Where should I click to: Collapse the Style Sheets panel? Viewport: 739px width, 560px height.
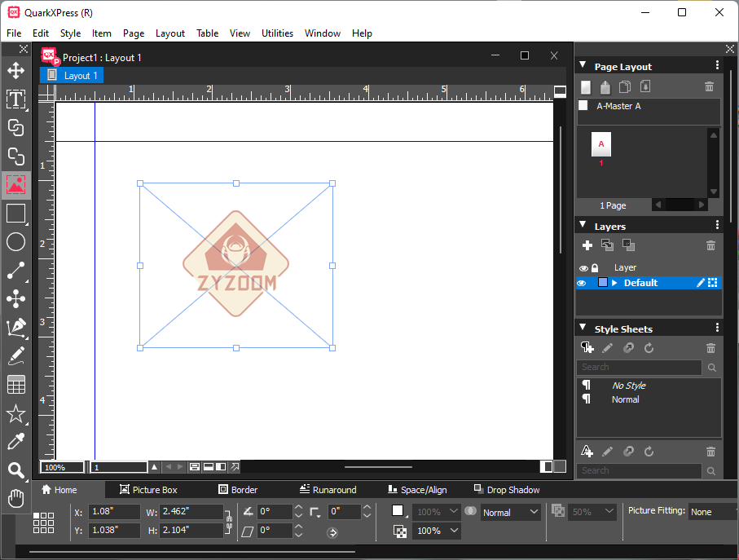tap(583, 327)
